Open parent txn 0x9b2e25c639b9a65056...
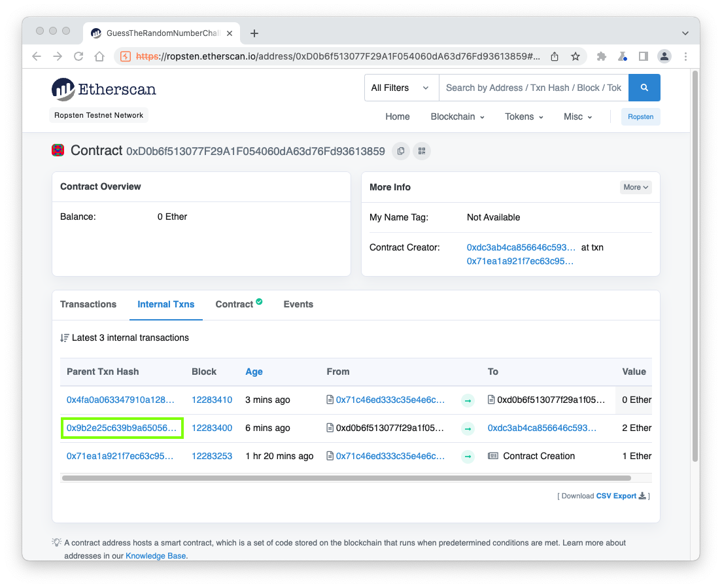This screenshot has width=722, height=588. click(x=122, y=428)
